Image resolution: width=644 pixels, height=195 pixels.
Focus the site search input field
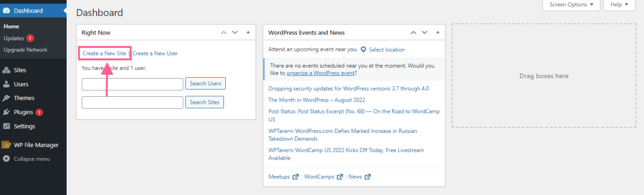pyautogui.click(x=132, y=103)
